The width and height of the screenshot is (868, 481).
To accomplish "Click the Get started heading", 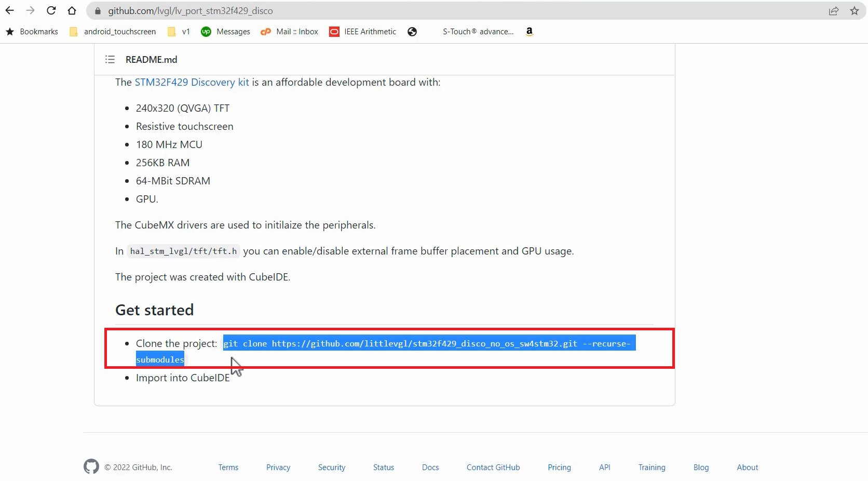I will (154, 310).
